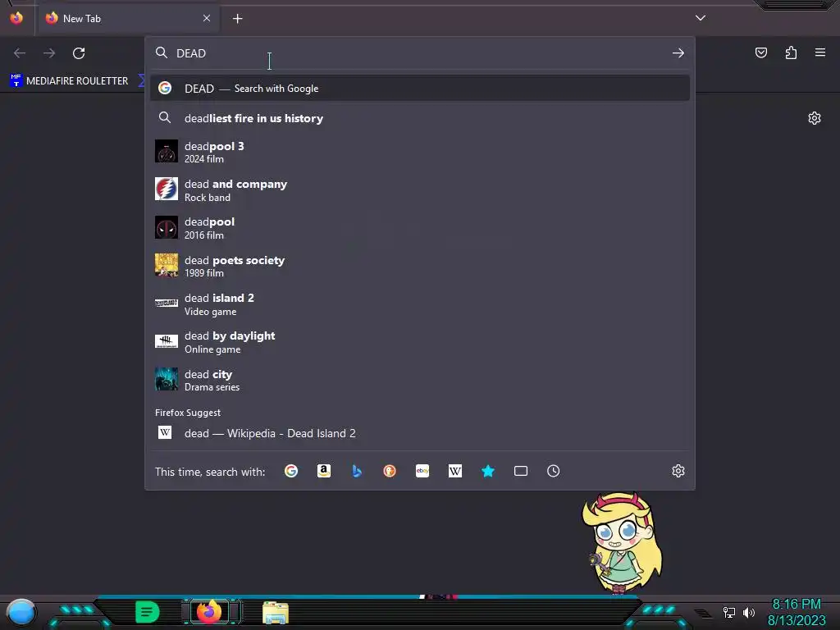
Task: Open new tab personalize gear icon
Action: (x=815, y=118)
